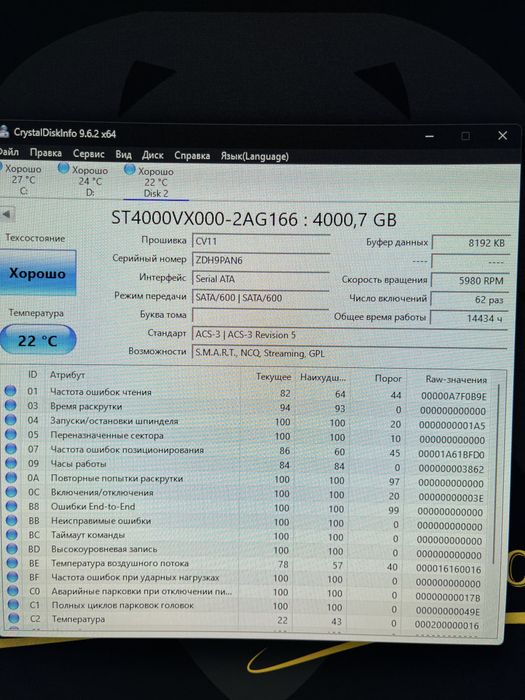This screenshot has width=525, height=700.
Task: Click status icon for attribute B8
Action: pyautogui.click(x=12, y=506)
